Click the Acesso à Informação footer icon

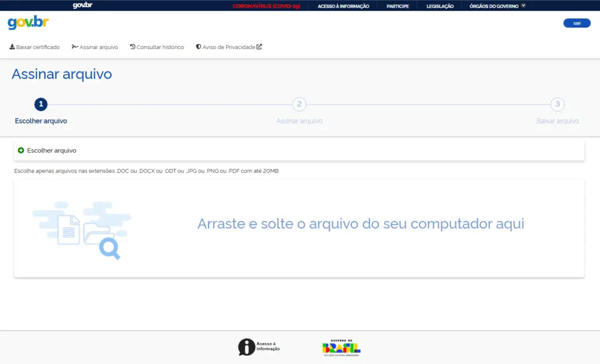246,345
